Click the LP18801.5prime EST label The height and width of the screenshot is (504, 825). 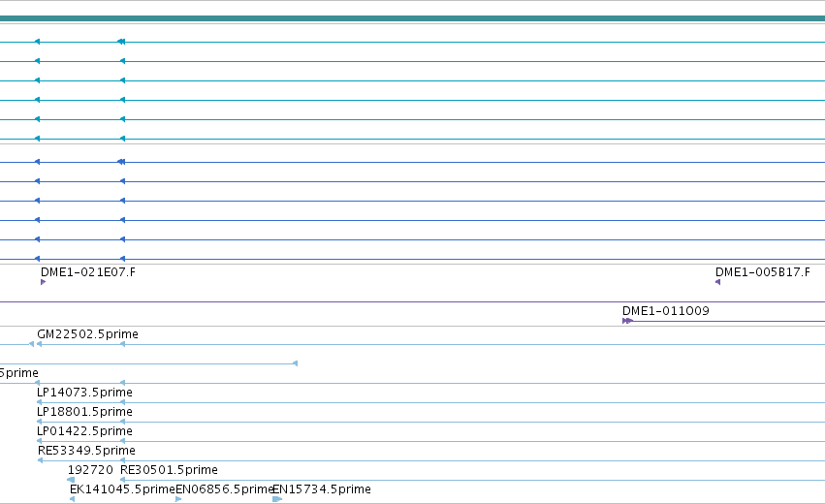[84, 412]
